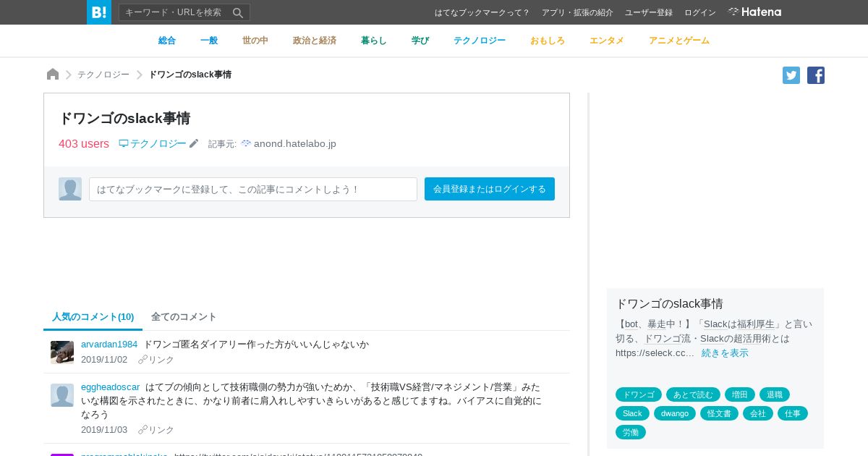Viewport: 868px width, 456px height.
Task: Click ログイン in the header
Action: pos(700,12)
